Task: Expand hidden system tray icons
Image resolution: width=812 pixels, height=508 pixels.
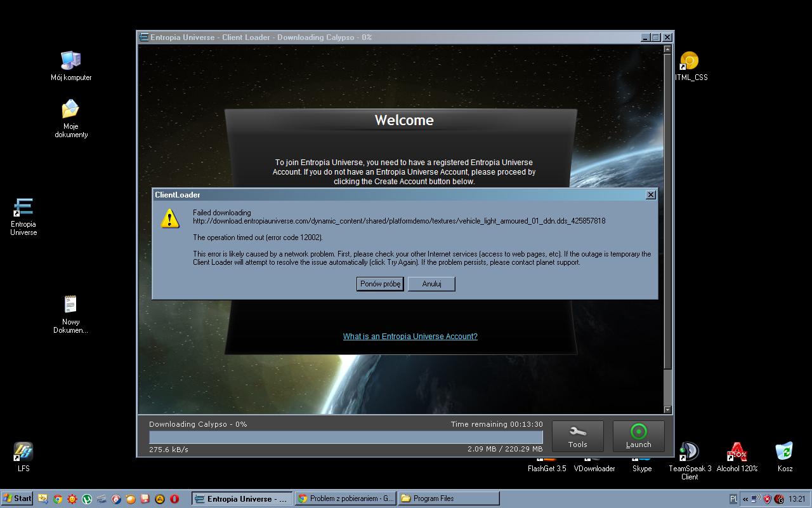Action: (x=745, y=499)
